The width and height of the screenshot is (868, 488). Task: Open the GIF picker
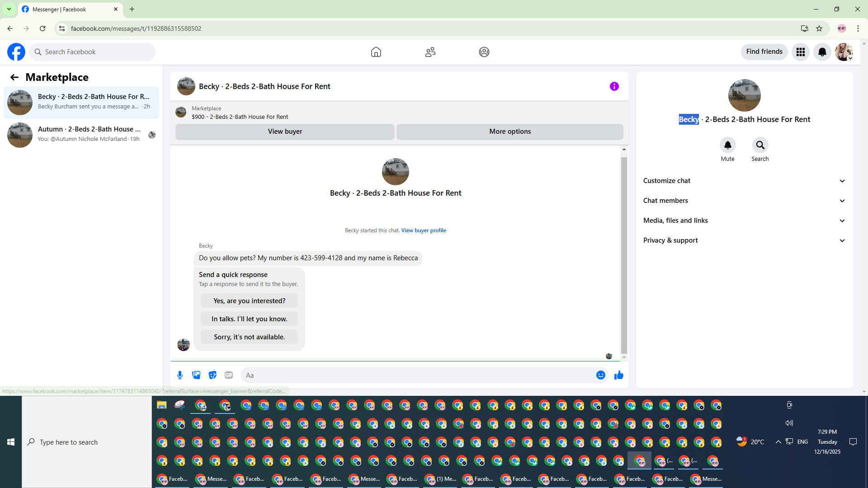pos(229,375)
